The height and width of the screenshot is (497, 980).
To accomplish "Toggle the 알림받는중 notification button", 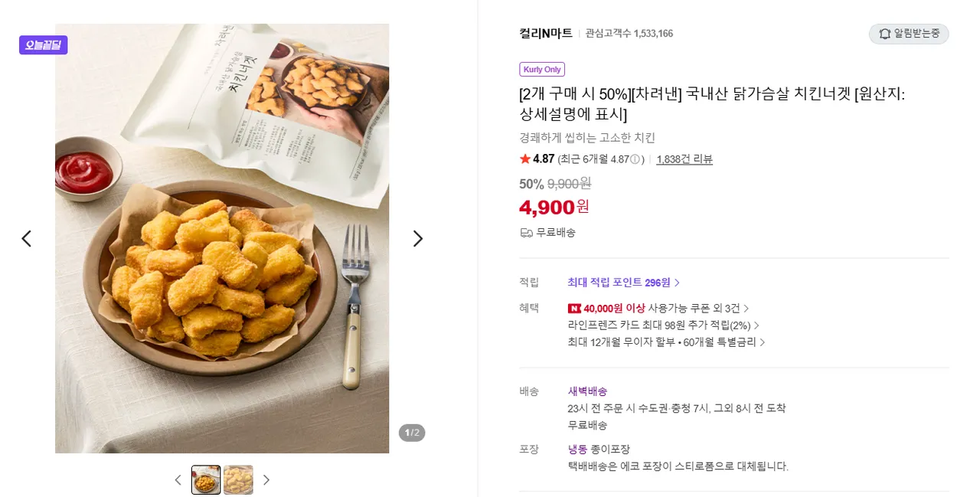I will (909, 34).
